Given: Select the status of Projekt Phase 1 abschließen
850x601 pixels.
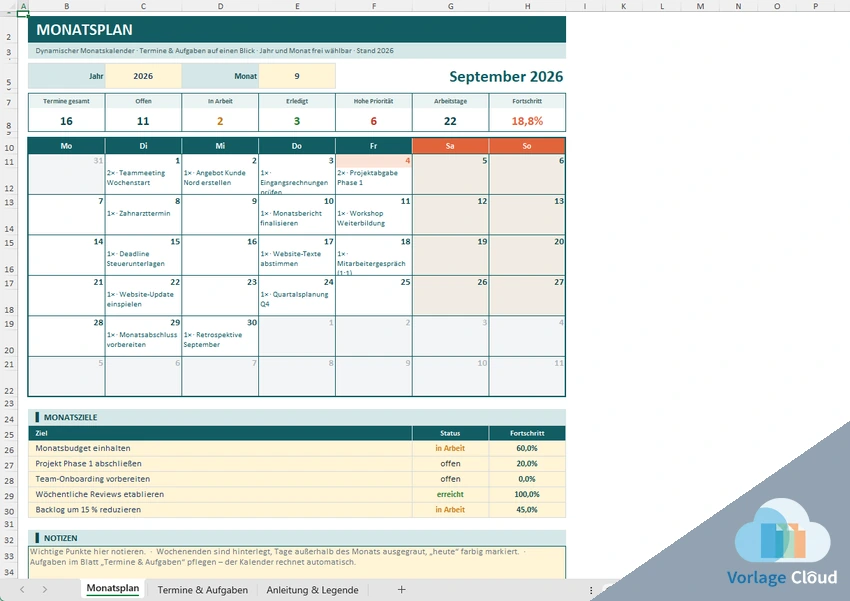Looking at the screenshot, I should click(x=450, y=464).
